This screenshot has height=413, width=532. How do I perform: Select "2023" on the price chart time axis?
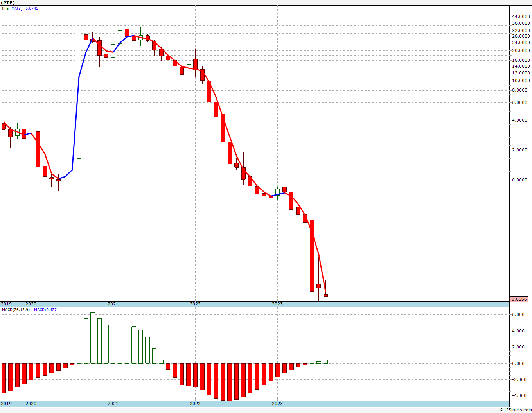pyautogui.click(x=277, y=304)
